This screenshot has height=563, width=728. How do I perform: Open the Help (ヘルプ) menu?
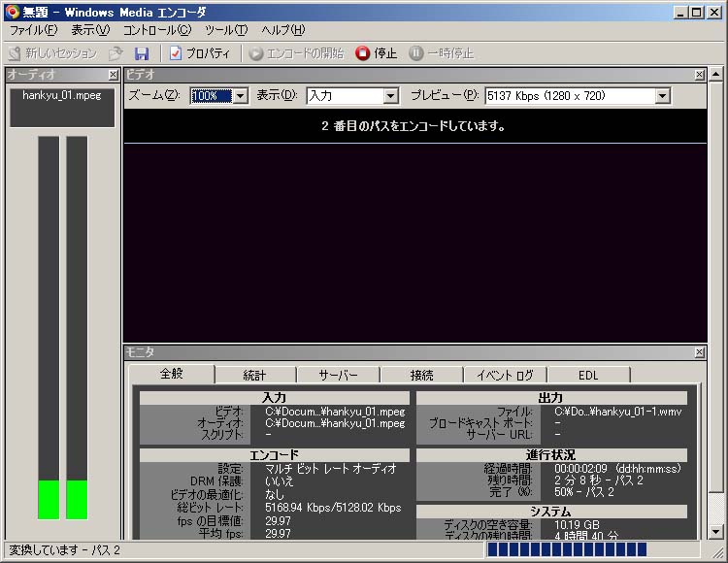pos(283,30)
